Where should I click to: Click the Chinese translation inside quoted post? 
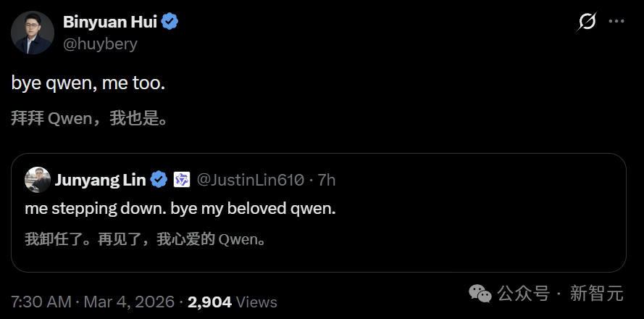[x=145, y=239]
